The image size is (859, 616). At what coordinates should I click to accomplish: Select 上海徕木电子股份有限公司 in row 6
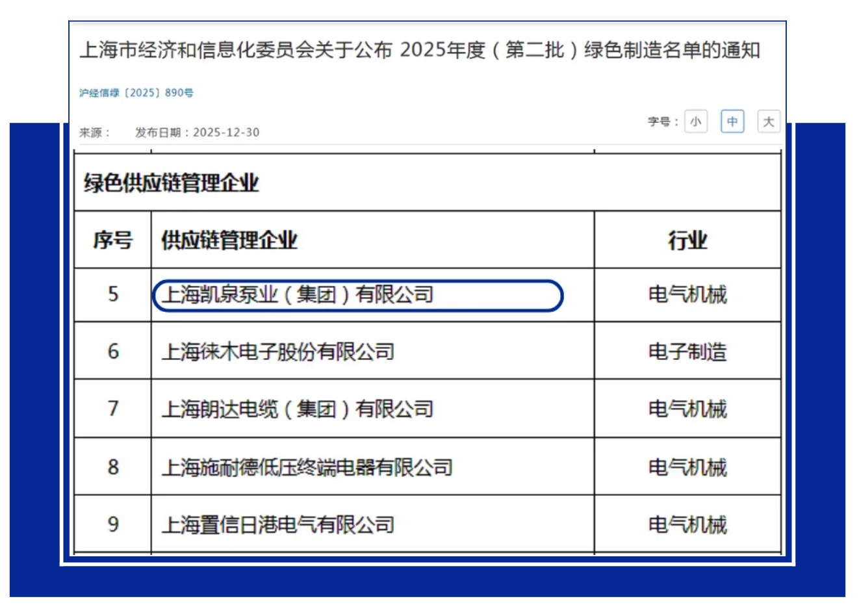(x=278, y=352)
